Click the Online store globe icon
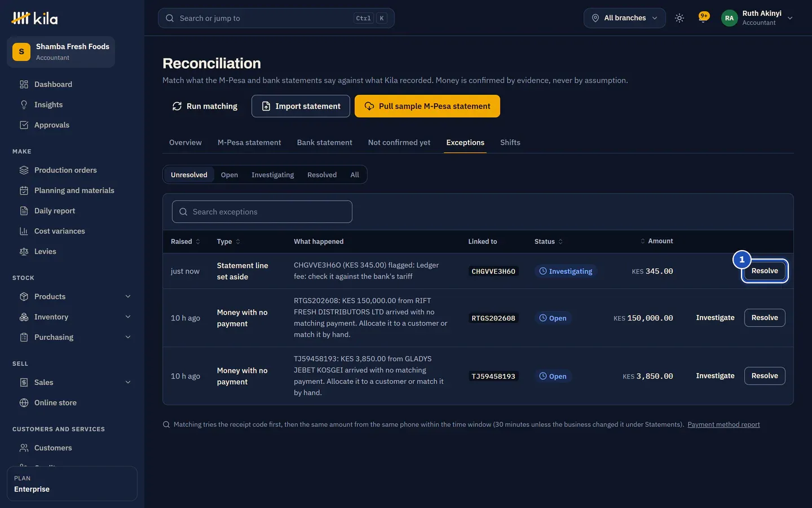Screen dimensions: 812x508 point(24,403)
